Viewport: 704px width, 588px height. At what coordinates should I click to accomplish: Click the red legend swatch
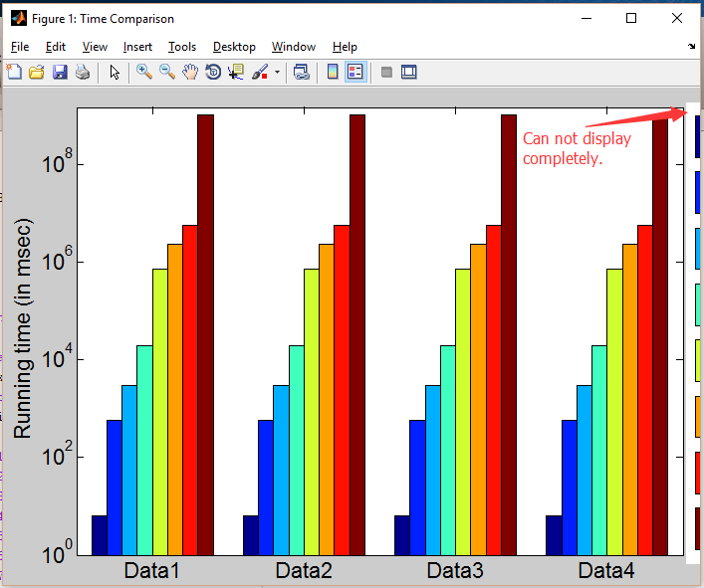click(698, 473)
